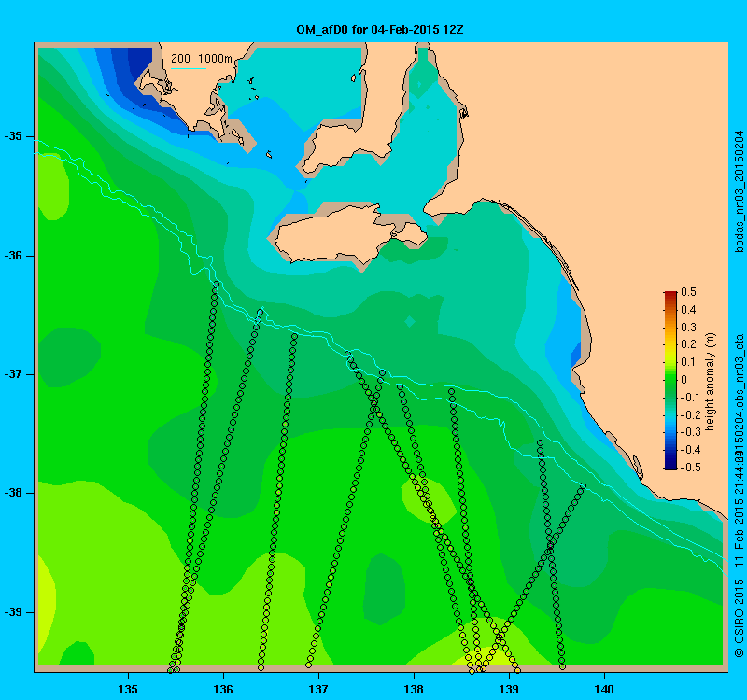Click the 0.1 color bar tick label
The height and width of the screenshot is (700, 747).
pyautogui.click(x=688, y=362)
